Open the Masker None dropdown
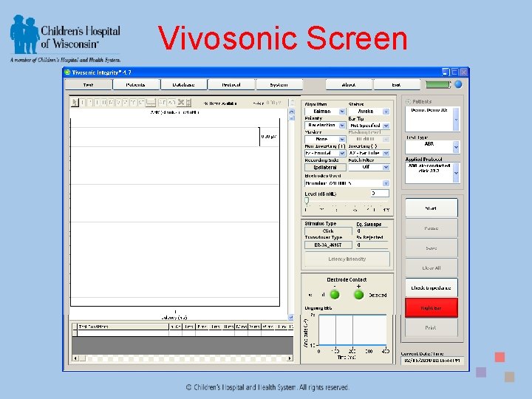The height and width of the screenshot is (399, 532). point(342,139)
